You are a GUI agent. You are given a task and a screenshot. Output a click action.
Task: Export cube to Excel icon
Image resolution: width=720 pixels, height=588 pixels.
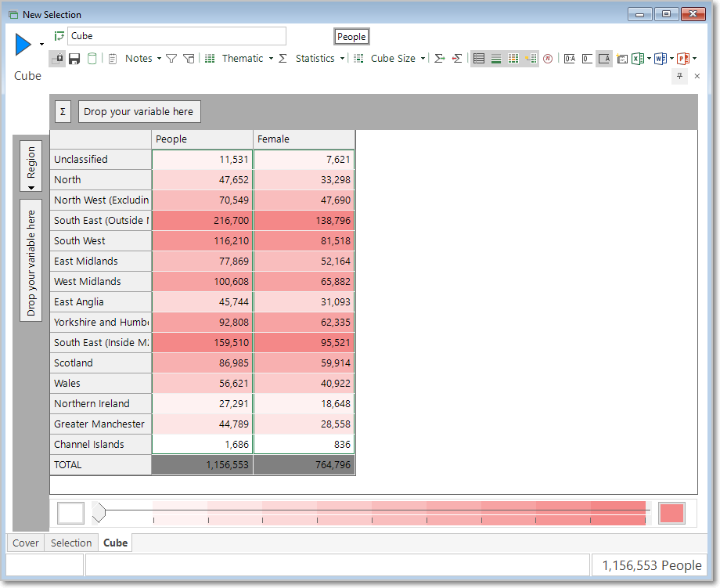click(637, 59)
